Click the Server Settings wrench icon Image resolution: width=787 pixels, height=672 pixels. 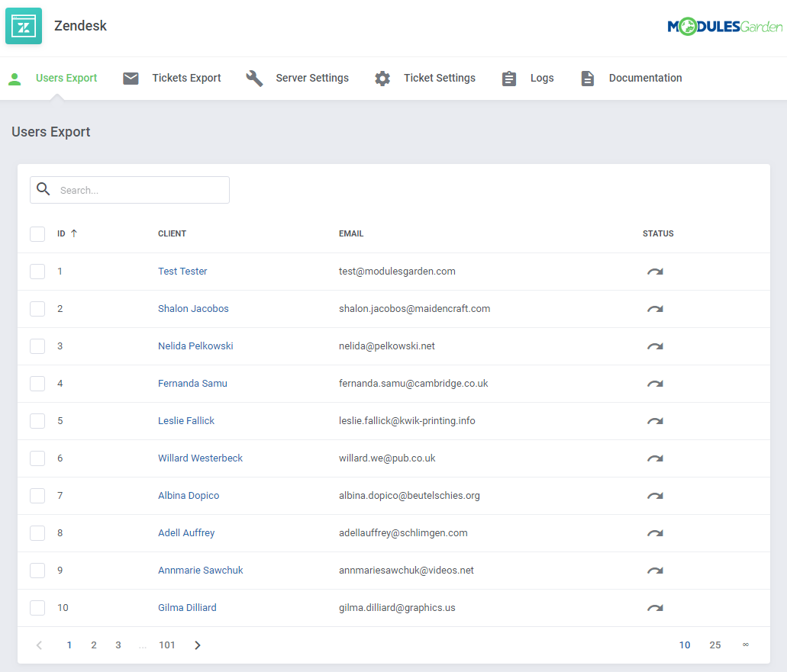pos(254,79)
